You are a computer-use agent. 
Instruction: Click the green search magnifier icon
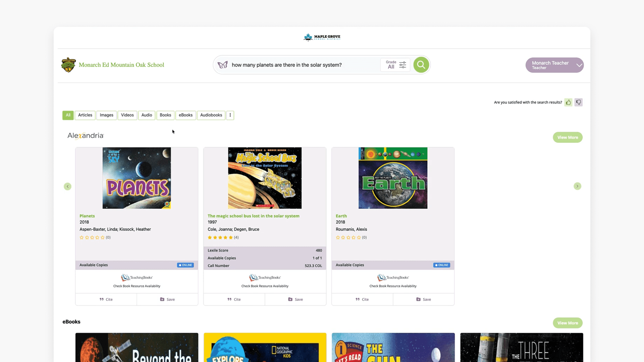421,65
